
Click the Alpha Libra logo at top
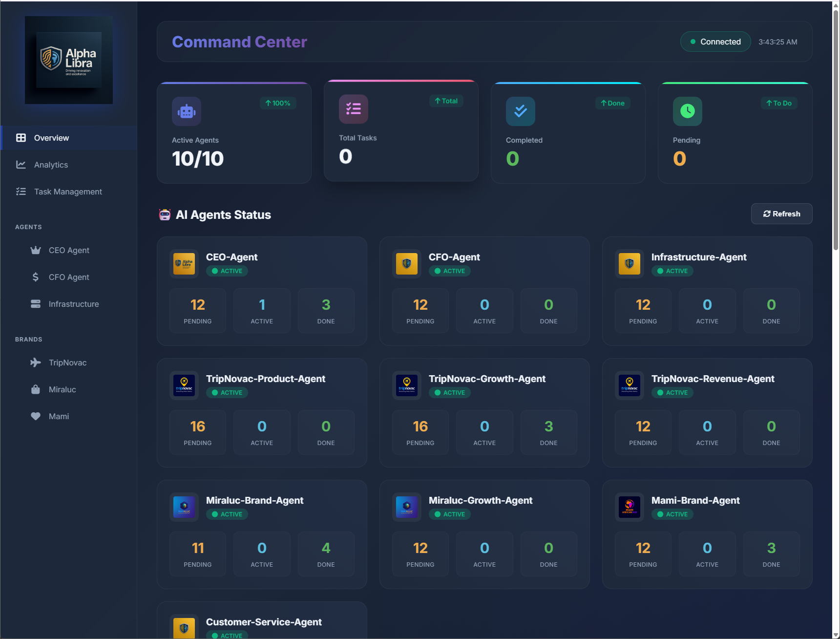pos(68,60)
